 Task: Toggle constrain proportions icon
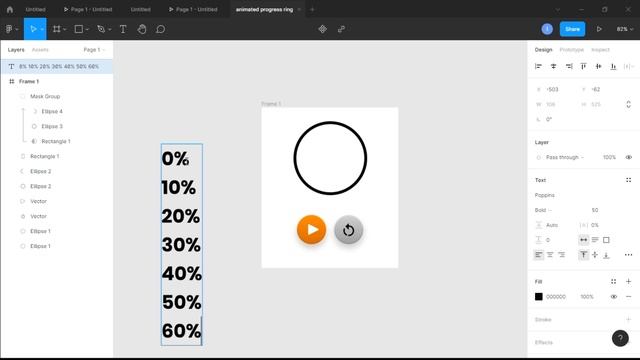pyautogui.click(x=629, y=104)
